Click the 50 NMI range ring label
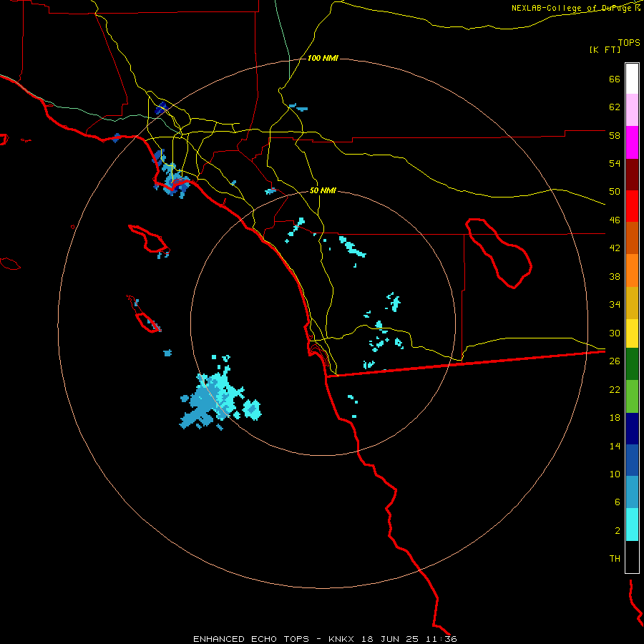 (x=323, y=190)
